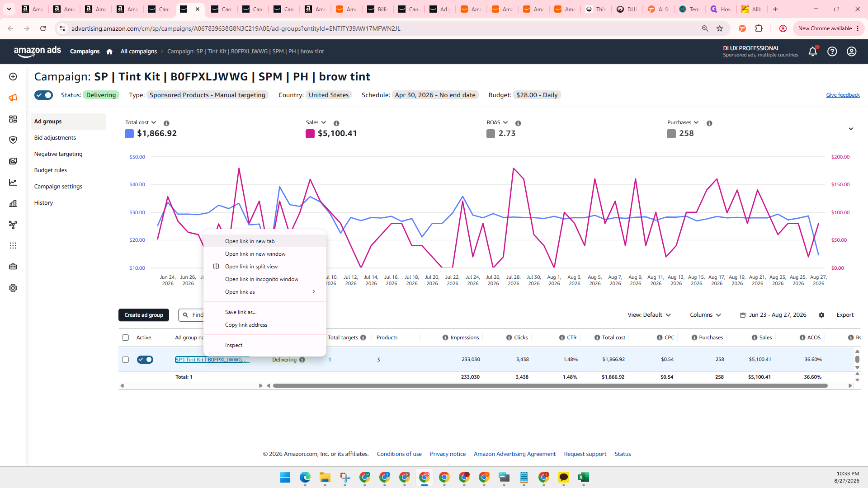Click the home icon next to Campaigns
This screenshot has height=488, width=868.
109,52
